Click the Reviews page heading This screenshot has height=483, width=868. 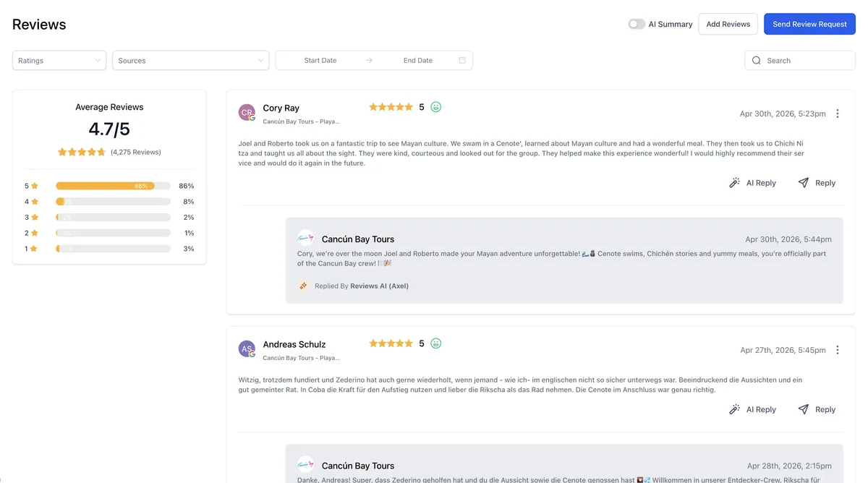pyautogui.click(x=39, y=25)
